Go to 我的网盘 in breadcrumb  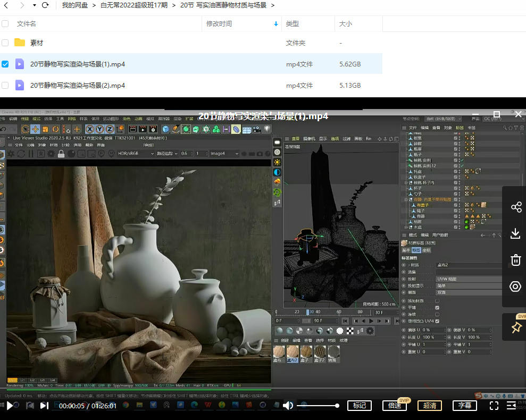(76, 5)
